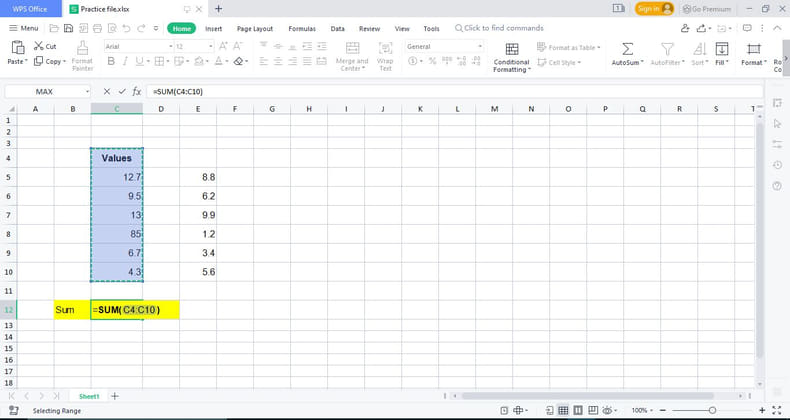Screen dimensions: 790x420
Task: Switch to Page Layout view in status bar
Action: pos(578,410)
